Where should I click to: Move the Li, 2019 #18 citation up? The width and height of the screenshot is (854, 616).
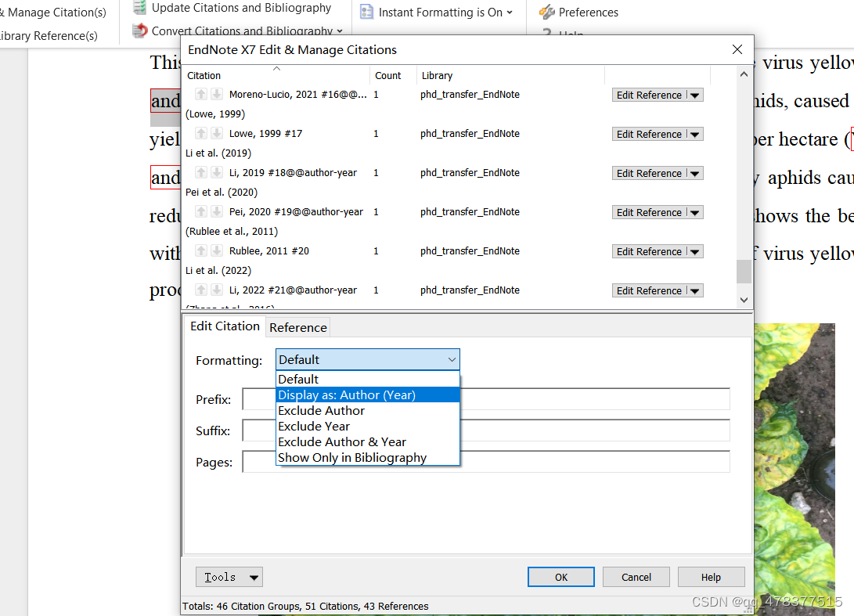tap(201, 173)
